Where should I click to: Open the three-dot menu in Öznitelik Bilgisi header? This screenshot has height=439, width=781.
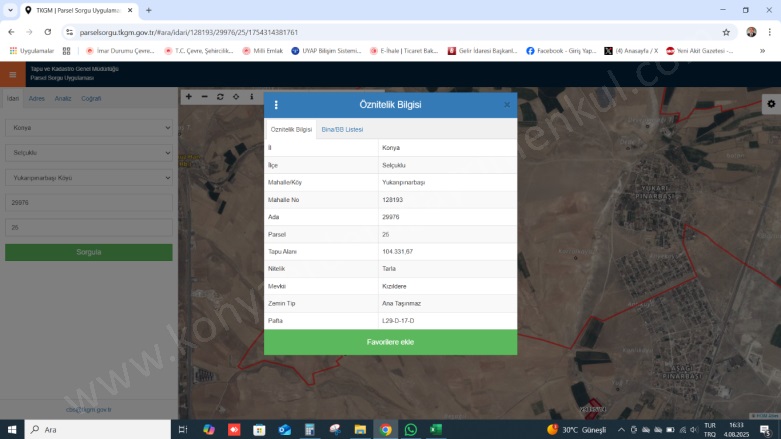(276, 105)
